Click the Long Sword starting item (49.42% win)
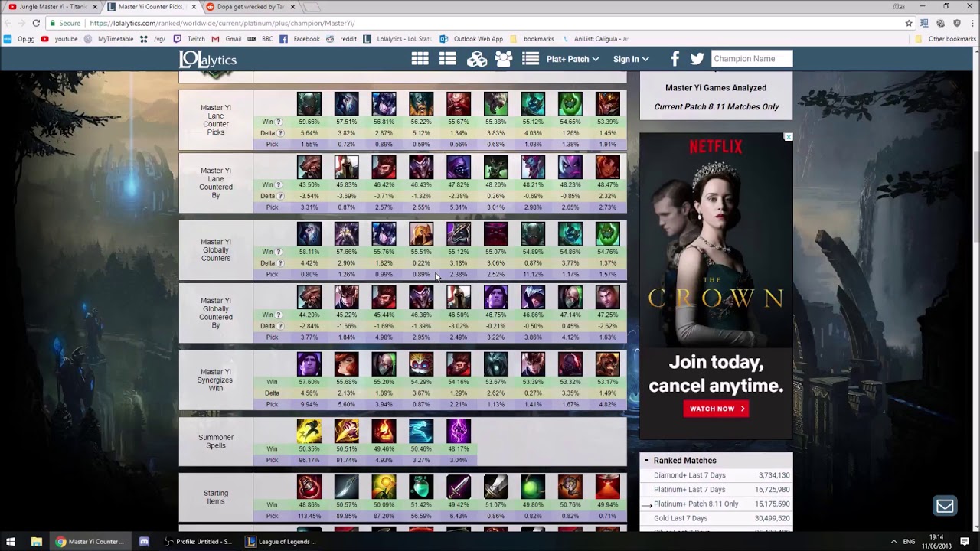980x551 pixels. click(459, 487)
